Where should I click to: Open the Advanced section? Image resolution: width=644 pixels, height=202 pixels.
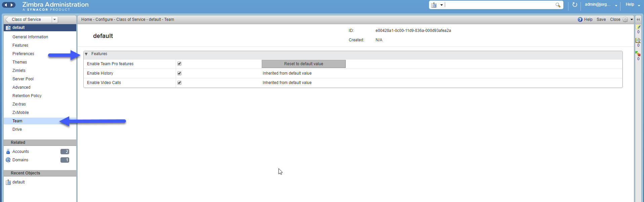tap(21, 87)
